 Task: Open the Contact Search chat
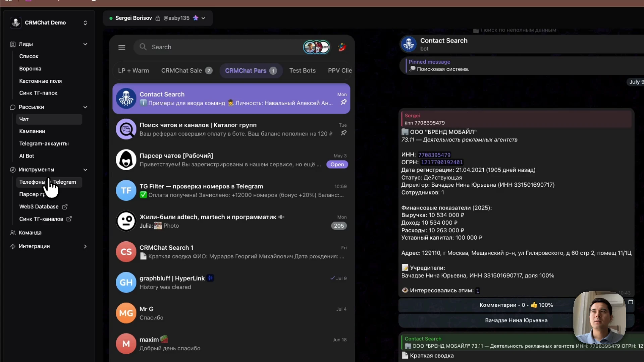point(231,99)
